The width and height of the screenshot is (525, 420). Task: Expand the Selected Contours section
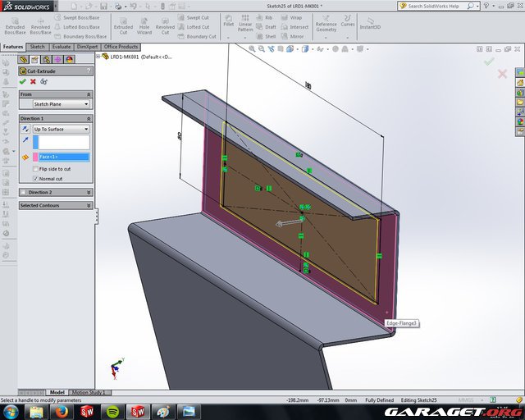click(x=89, y=205)
